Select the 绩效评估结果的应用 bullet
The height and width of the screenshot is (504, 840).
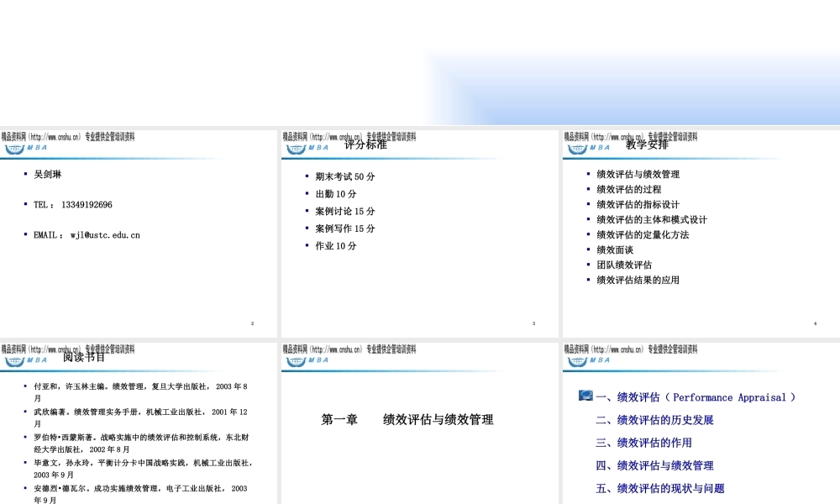(638, 280)
